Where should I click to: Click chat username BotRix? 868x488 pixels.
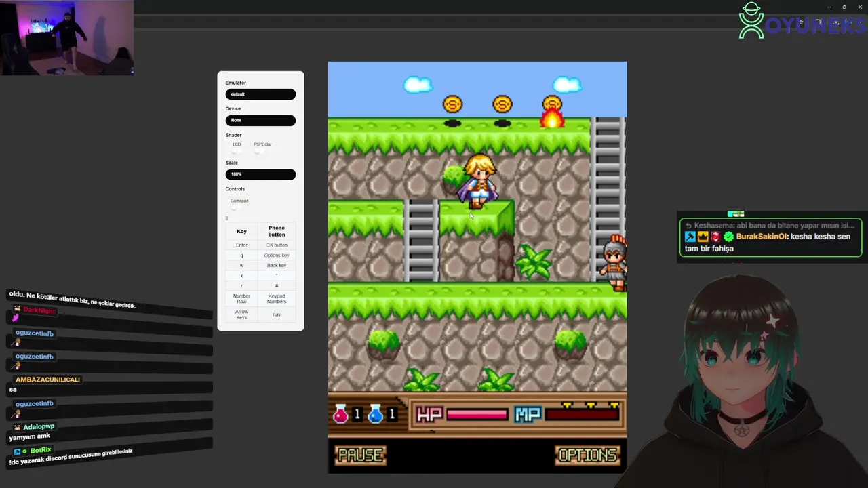[x=41, y=450]
